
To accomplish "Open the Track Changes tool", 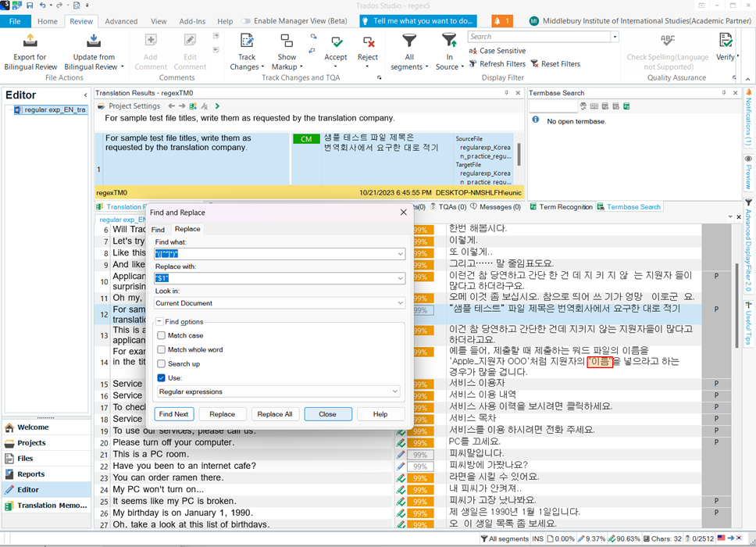I will pyautogui.click(x=247, y=41).
